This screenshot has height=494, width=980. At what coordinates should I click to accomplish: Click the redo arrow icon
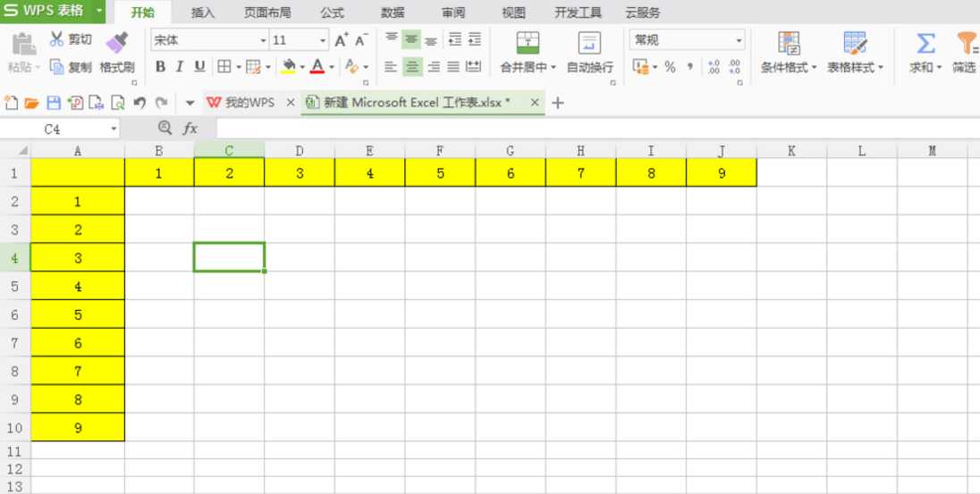pos(161,103)
